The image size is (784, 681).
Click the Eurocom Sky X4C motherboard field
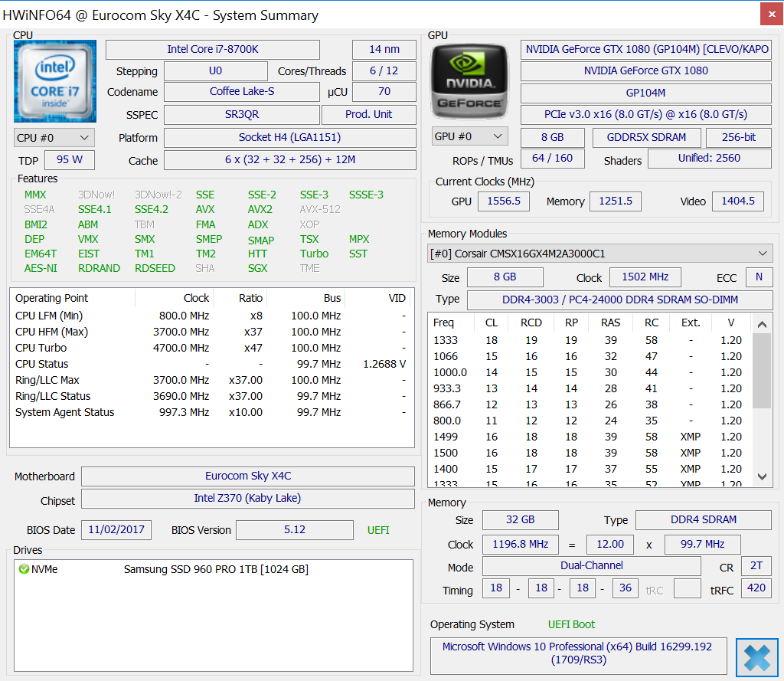pos(248,476)
